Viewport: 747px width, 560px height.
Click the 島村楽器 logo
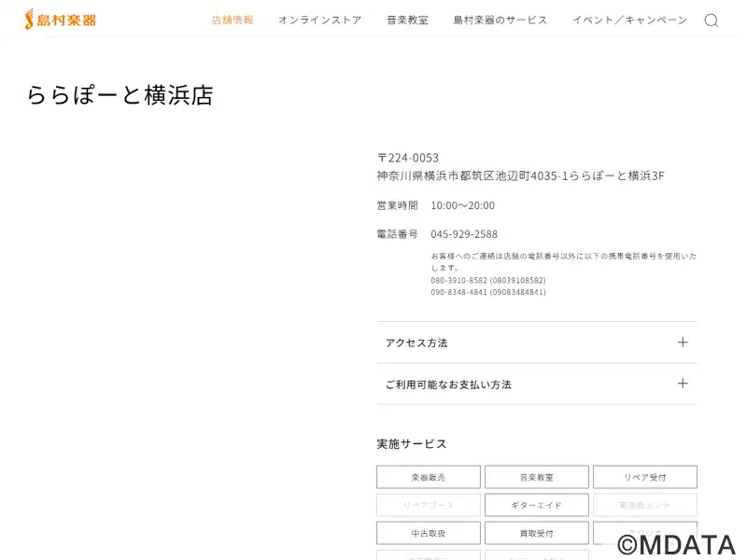(61, 20)
